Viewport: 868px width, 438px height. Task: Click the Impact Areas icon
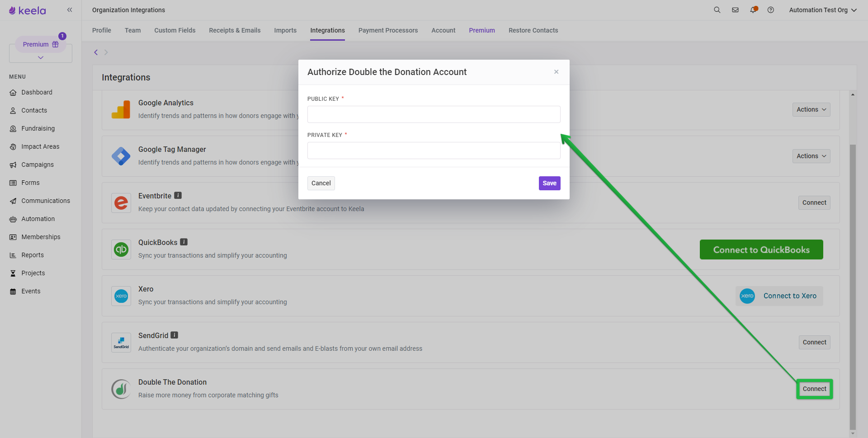pos(13,147)
